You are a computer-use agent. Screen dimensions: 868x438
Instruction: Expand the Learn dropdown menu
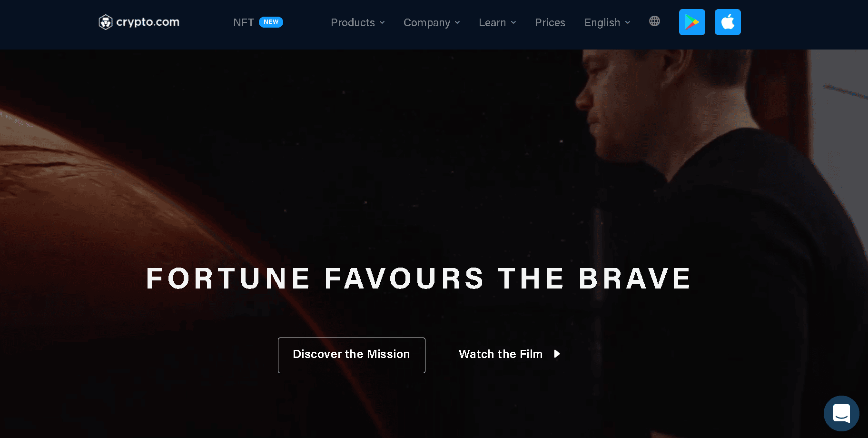click(x=497, y=22)
